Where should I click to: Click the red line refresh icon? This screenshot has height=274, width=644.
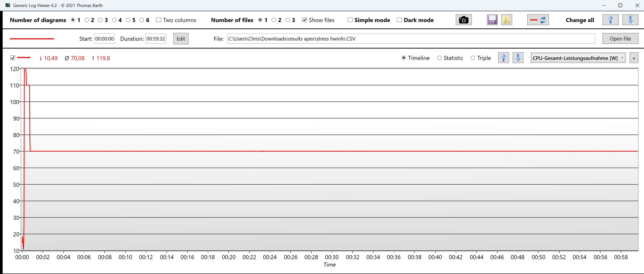(538, 20)
